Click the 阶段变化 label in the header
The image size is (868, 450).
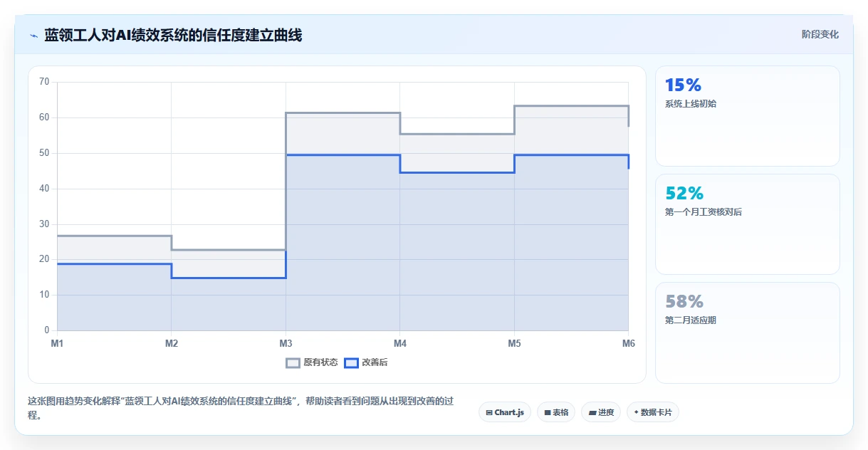820,34
